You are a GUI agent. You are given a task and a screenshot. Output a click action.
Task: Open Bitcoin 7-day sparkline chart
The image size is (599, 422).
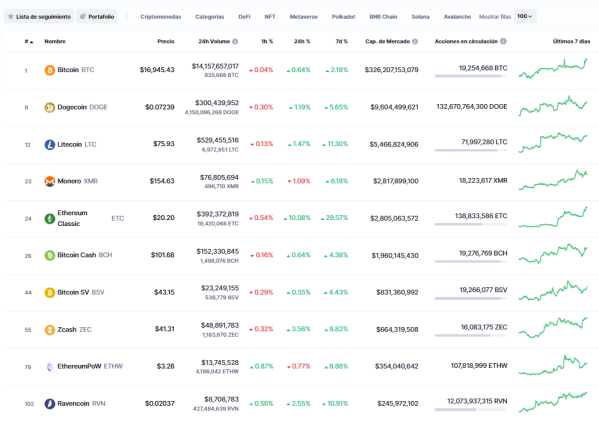pos(553,68)
